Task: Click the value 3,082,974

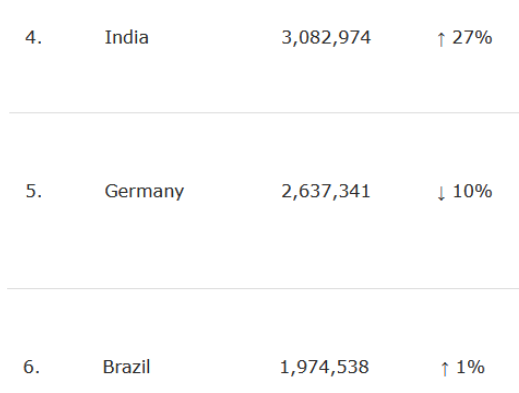Action: coord(326,38)
